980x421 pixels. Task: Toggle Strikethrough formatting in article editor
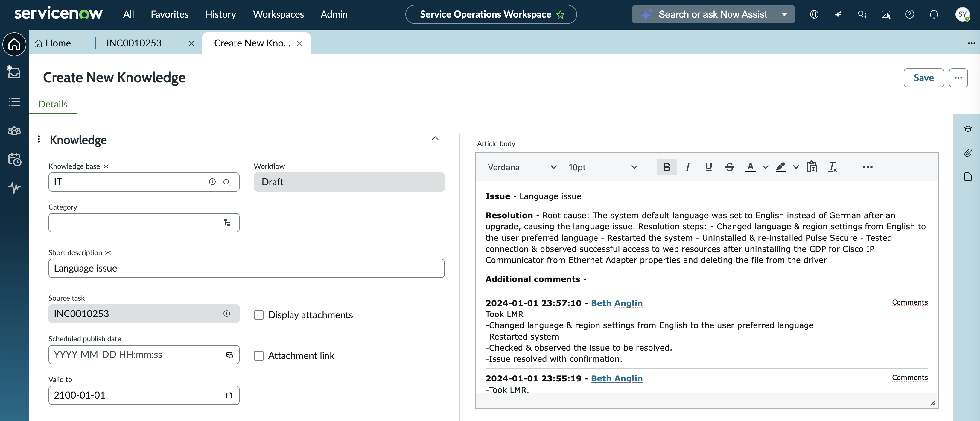pos(729,167)
